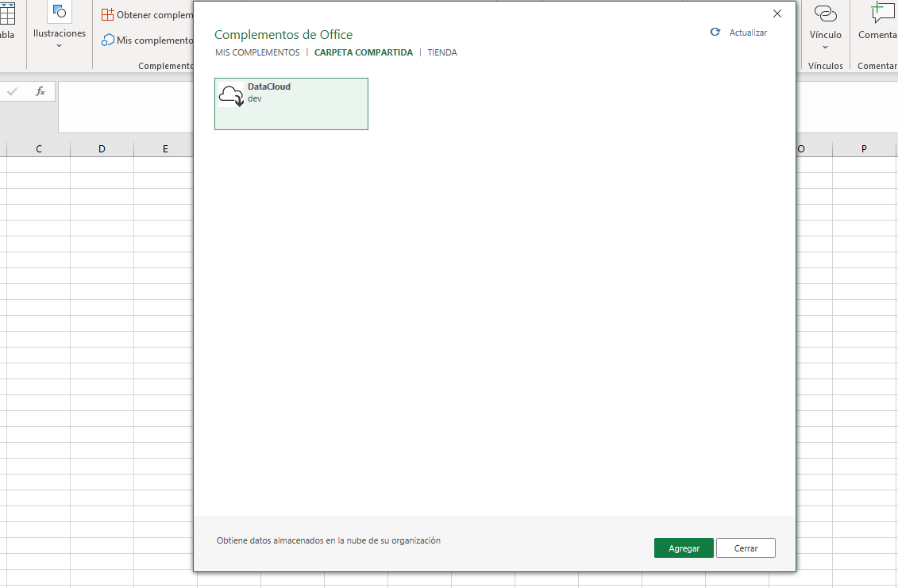Image resolution: width=898 pixels, height=588 pixels.
Task: Click the table icon in the ribbon
Action: [x=7, y=13]
